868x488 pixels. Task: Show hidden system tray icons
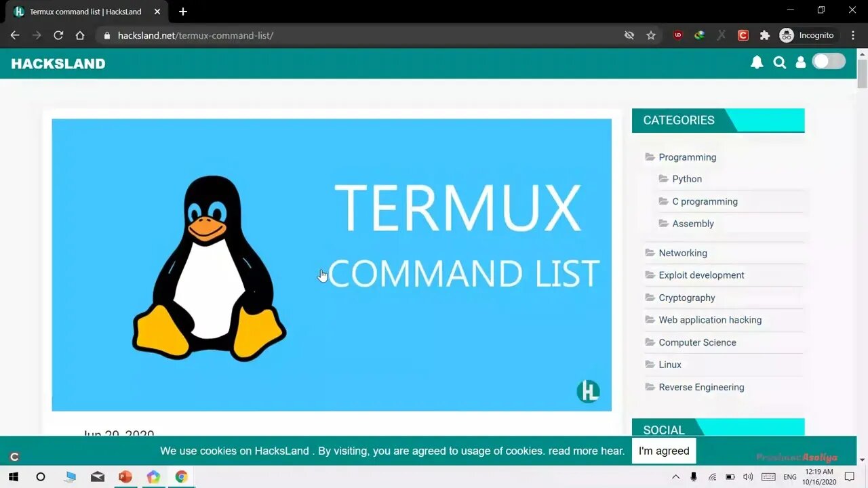tap(676, 476)
